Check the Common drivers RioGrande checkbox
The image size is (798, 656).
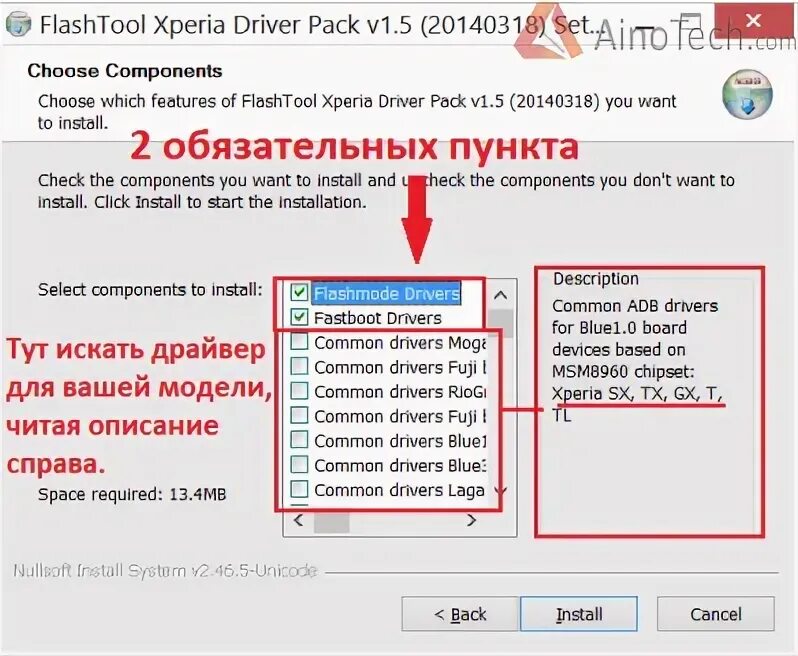(299, 391)
